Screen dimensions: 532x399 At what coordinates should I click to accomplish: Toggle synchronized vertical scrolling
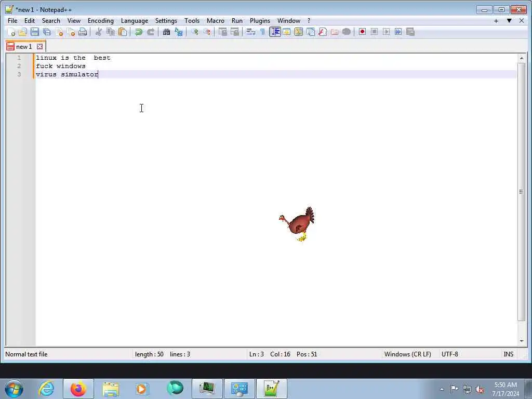click(x=222, y=32)
